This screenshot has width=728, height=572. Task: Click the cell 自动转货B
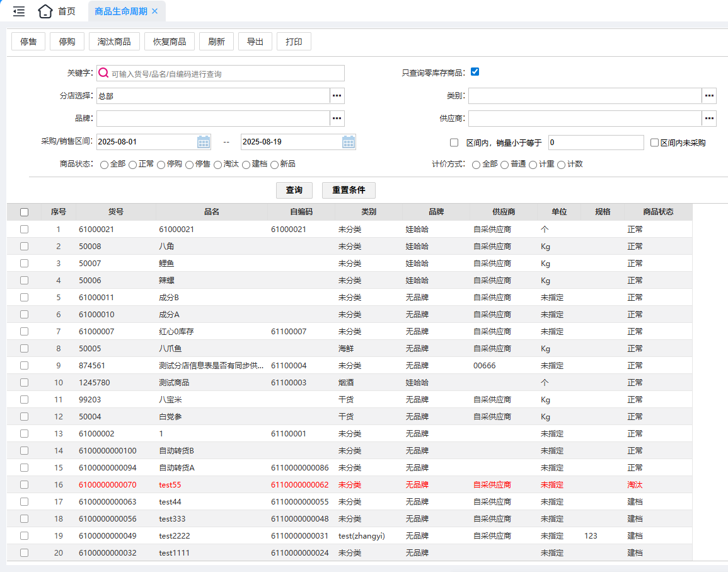coord(176,451)
